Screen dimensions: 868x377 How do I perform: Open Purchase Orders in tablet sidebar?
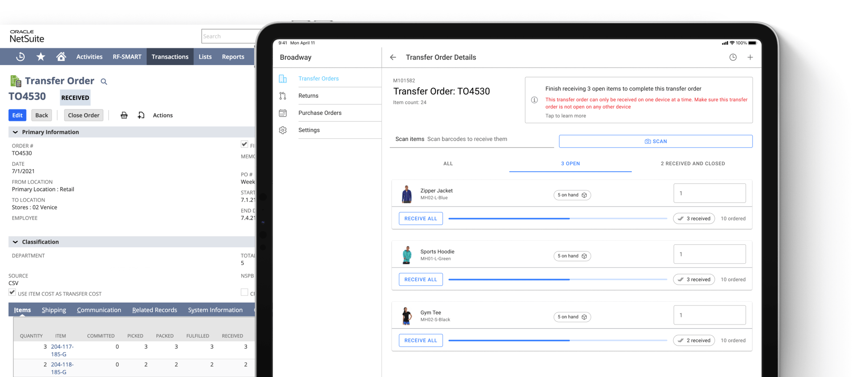pos(320,113)
